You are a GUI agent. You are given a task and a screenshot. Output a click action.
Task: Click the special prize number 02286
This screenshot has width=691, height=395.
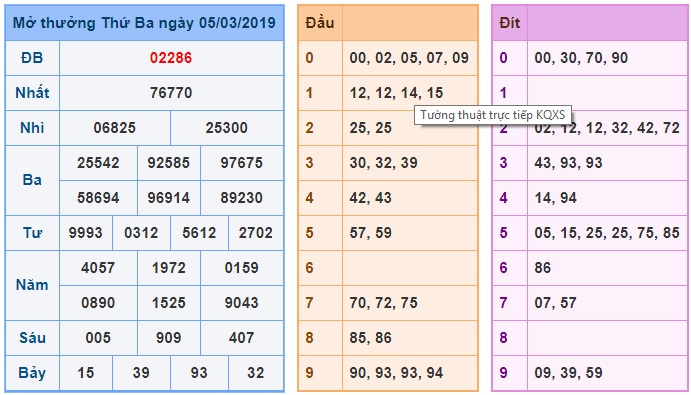pyautogui.click(x=171, y=58)
